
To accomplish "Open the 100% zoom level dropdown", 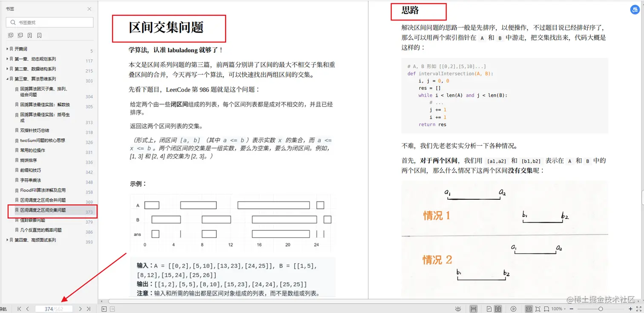I will point(557,308).
